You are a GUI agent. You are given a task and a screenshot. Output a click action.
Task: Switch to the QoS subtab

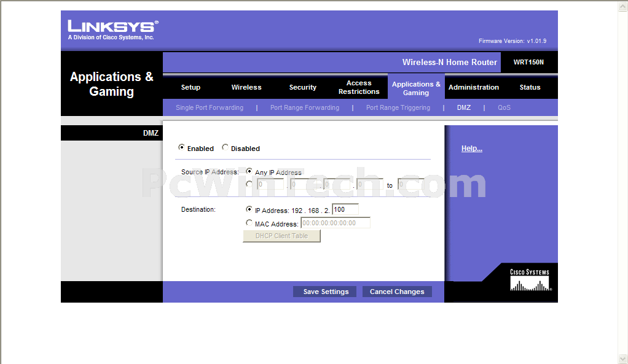(504, 107)
